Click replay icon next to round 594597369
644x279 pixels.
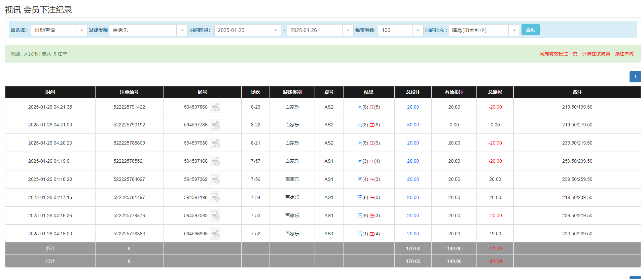coord(215,180)
